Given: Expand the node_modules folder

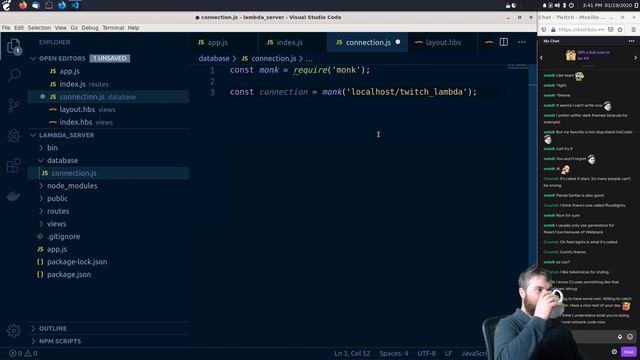Looking at the screenshot, I should click(x=41, y=186).
